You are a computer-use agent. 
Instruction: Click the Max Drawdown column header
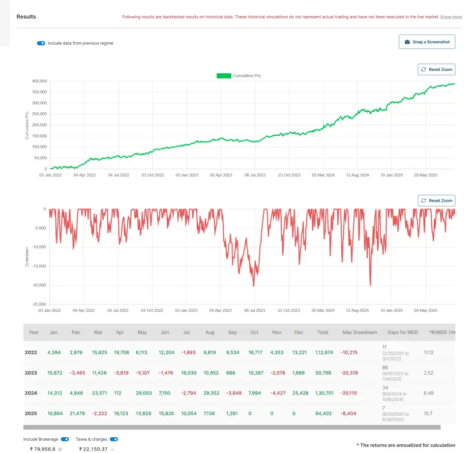point(359,332)
